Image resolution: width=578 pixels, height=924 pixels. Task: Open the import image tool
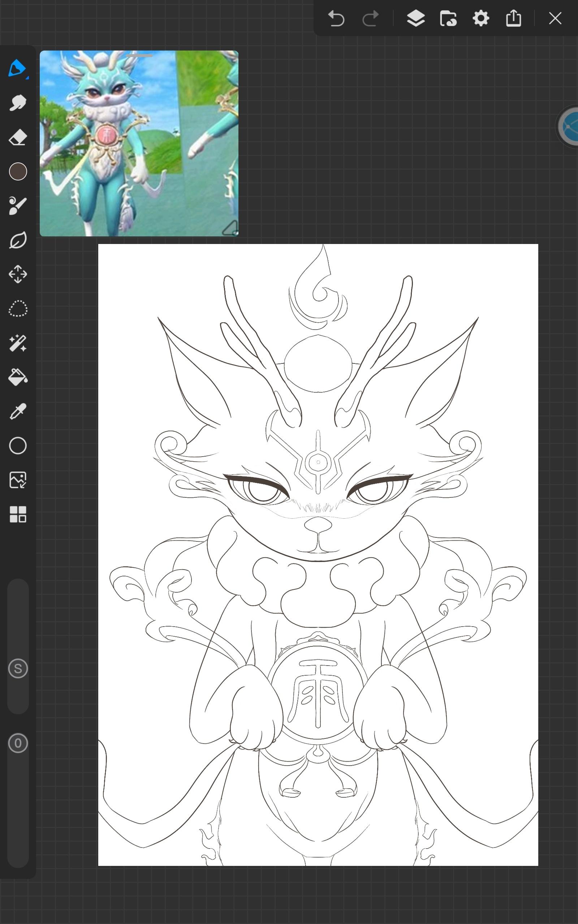[18, 480]
